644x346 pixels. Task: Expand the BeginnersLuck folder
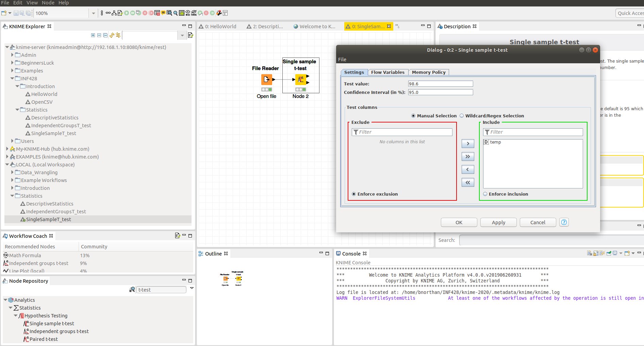[12, 63]
